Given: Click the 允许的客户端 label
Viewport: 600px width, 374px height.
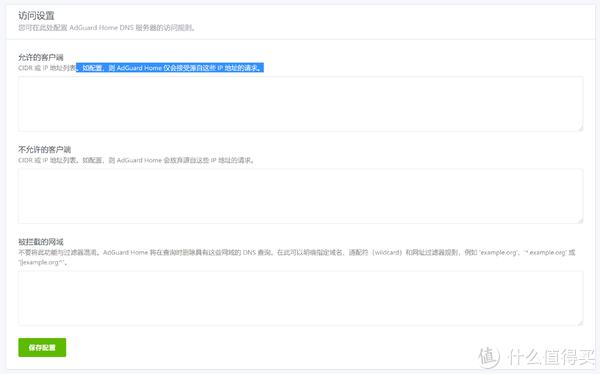Looking at the screenshot, I should pos(41,57).
